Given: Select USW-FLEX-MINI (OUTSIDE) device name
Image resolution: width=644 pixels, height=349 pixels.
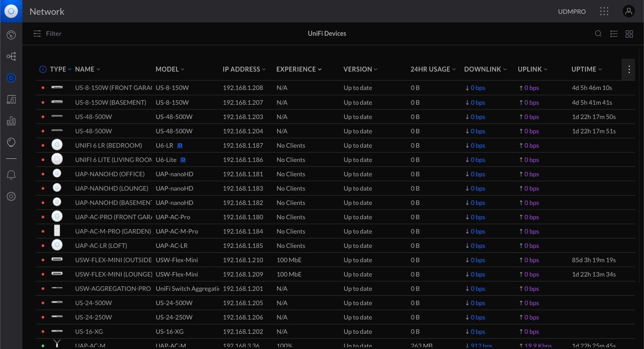Looking at the screenshot, I should tap(114, 260).
